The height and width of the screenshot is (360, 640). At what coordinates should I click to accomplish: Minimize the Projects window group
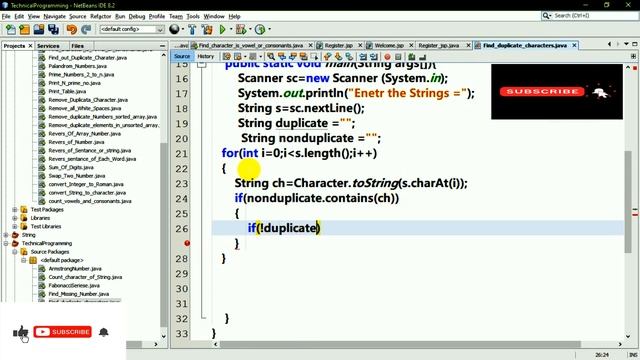click(162, 46)
